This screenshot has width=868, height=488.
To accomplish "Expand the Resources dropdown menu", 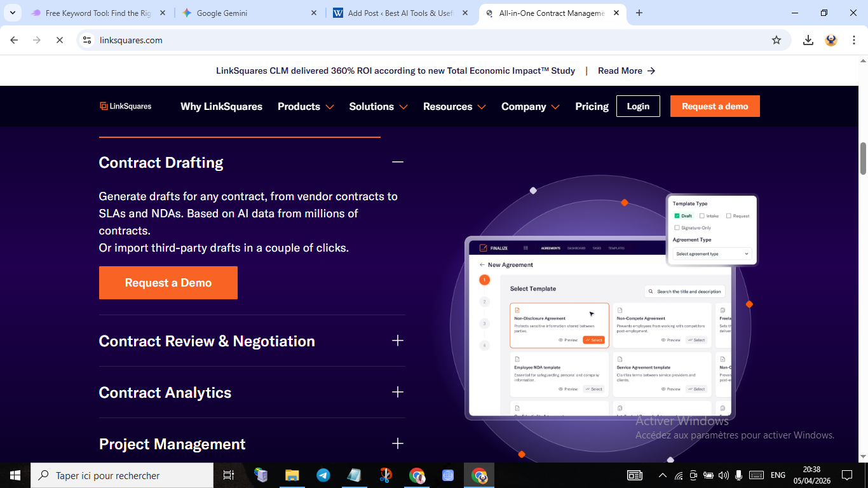I will point(454,106).
